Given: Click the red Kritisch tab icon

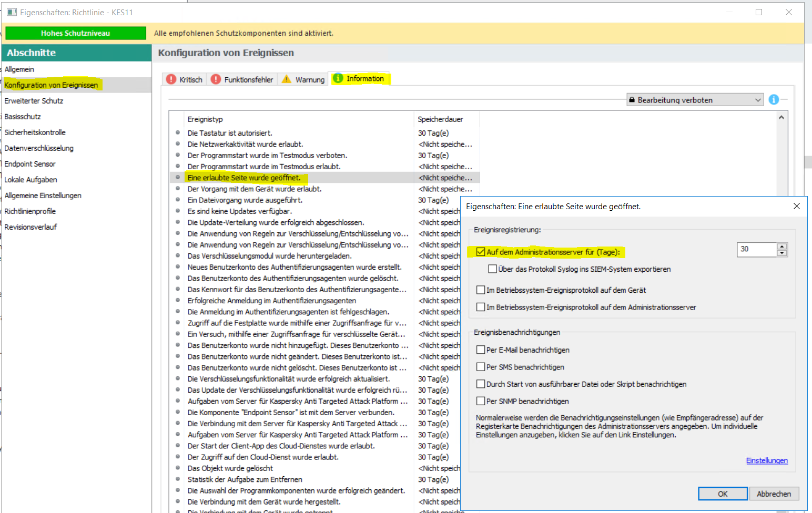Looking at the screenshot, I should coord(171,79).
